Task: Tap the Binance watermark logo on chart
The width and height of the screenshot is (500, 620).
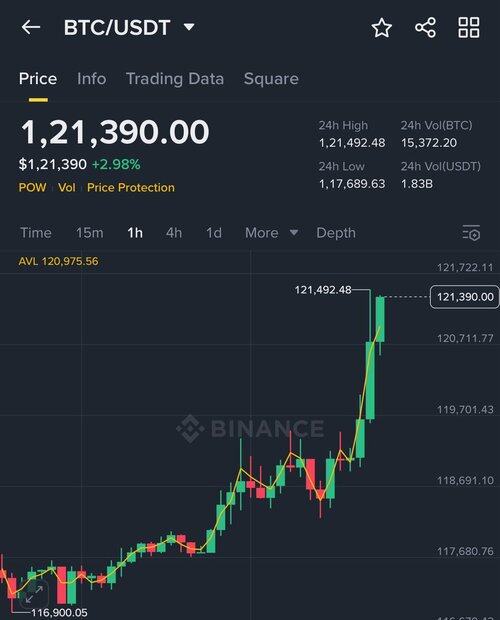Action: [250, 428]
